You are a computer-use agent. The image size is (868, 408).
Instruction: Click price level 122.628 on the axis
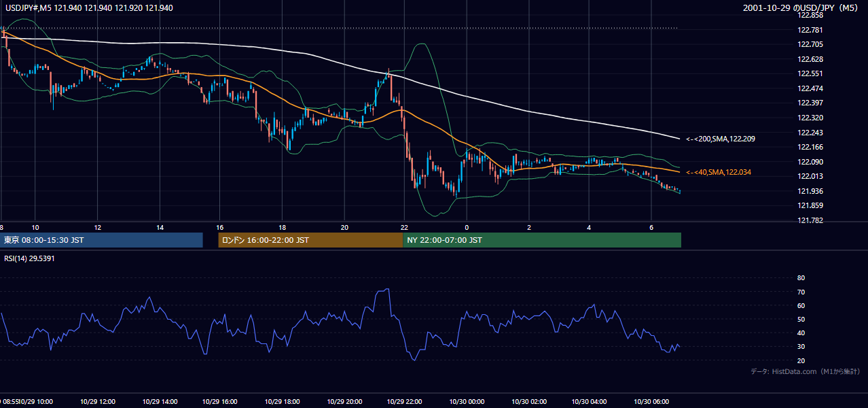click(810, 59)
